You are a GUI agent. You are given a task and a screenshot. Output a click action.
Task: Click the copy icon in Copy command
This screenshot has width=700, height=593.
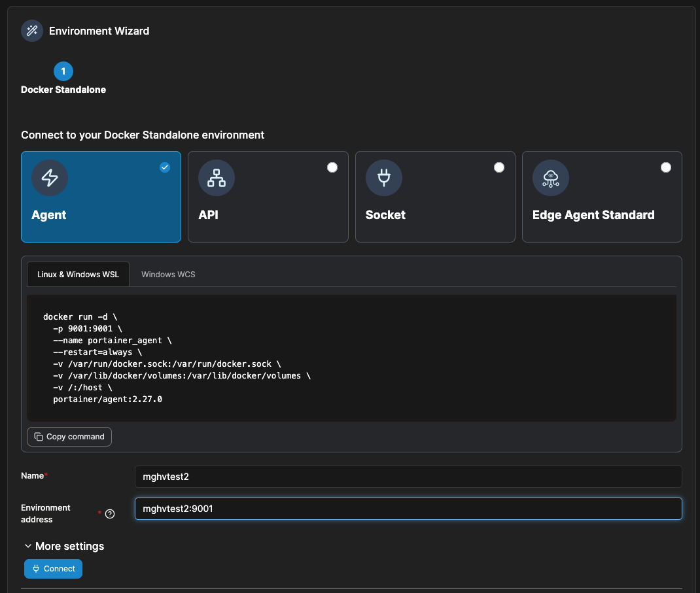coord(39,437)
